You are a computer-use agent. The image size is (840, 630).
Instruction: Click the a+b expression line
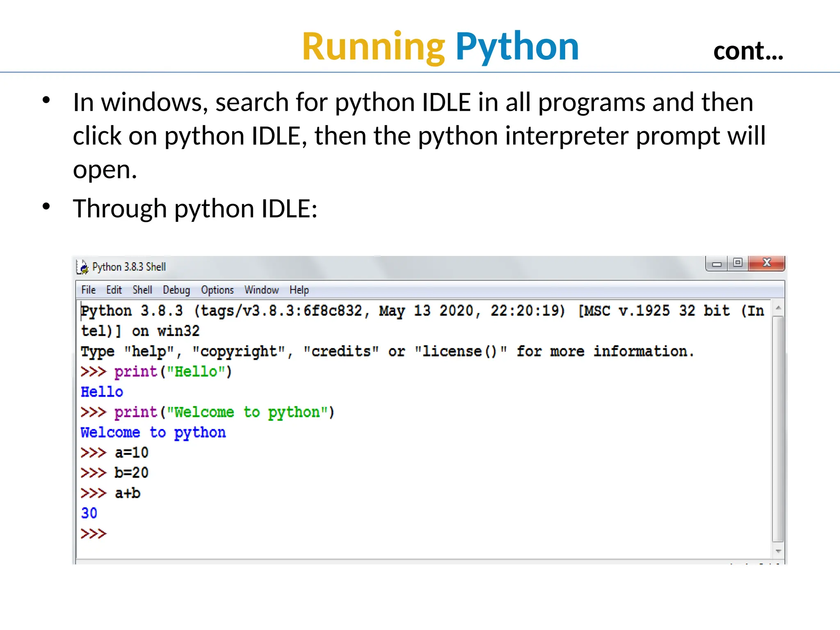click(110, 493)
